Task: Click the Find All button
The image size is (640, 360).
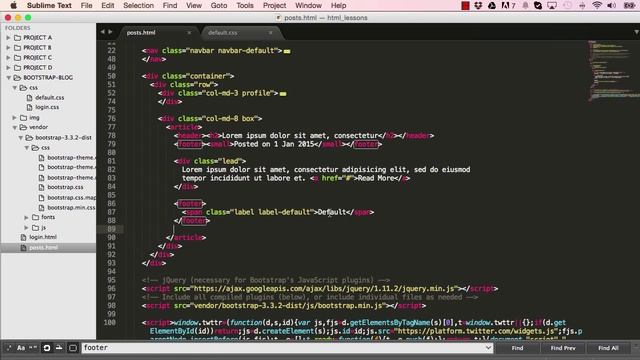Action: (x=608, y=348)
